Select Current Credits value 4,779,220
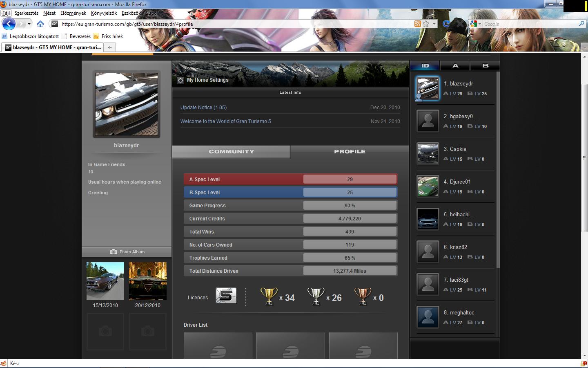Screen dimensions: 588x368 tap(350, 219)
